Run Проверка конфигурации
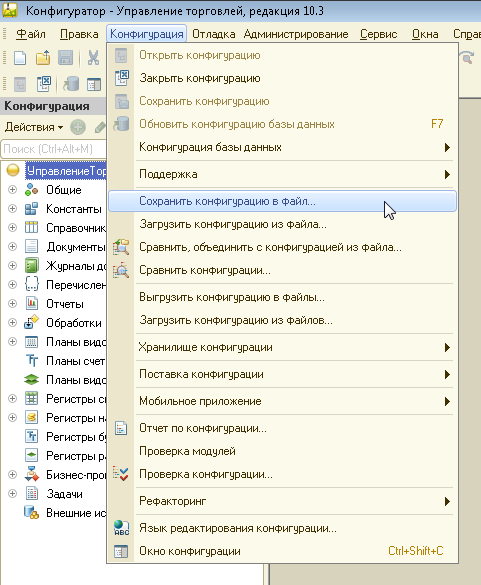Screen dimensions: 481x585 pyautogui.click(x=282, y=474)
